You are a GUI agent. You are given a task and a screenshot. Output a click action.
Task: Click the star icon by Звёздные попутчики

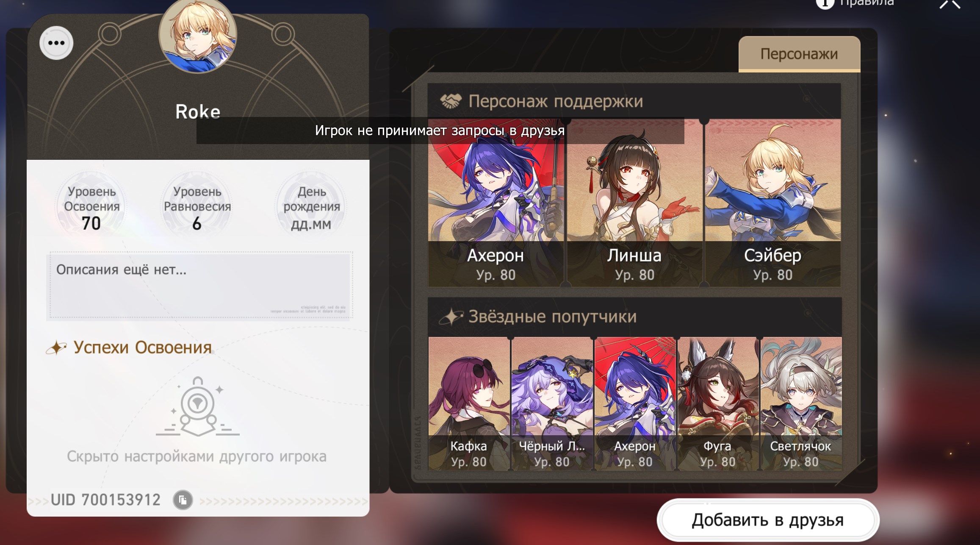pos(451,317)
